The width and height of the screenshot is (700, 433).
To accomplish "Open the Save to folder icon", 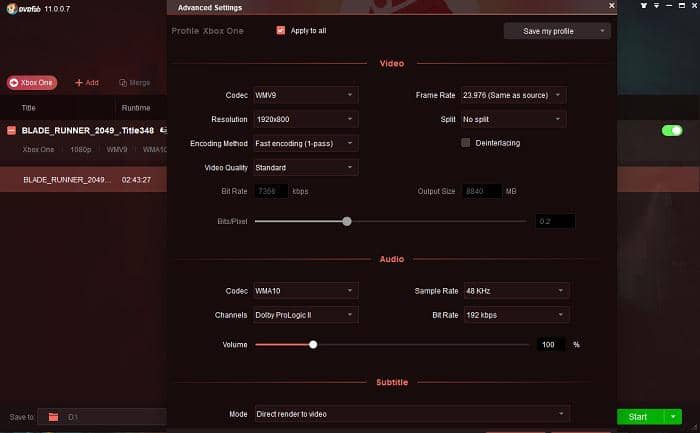I will coord(53,417).
